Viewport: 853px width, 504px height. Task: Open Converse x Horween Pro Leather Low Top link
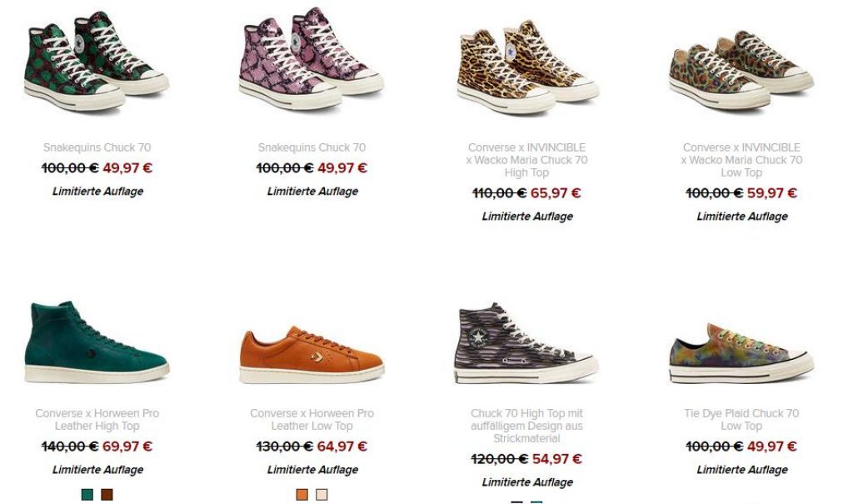click(312, 420)
